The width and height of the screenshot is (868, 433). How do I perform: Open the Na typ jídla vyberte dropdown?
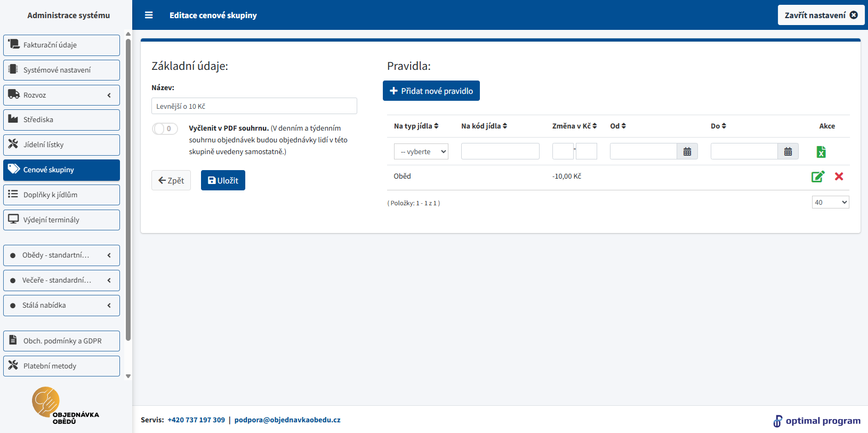click(x=421, y=151)
